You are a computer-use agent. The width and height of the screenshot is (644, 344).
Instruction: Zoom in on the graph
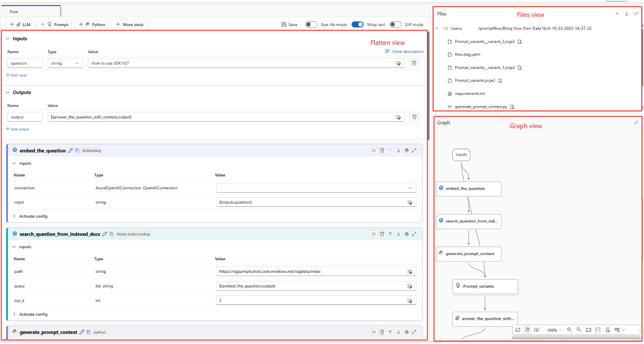569,330
